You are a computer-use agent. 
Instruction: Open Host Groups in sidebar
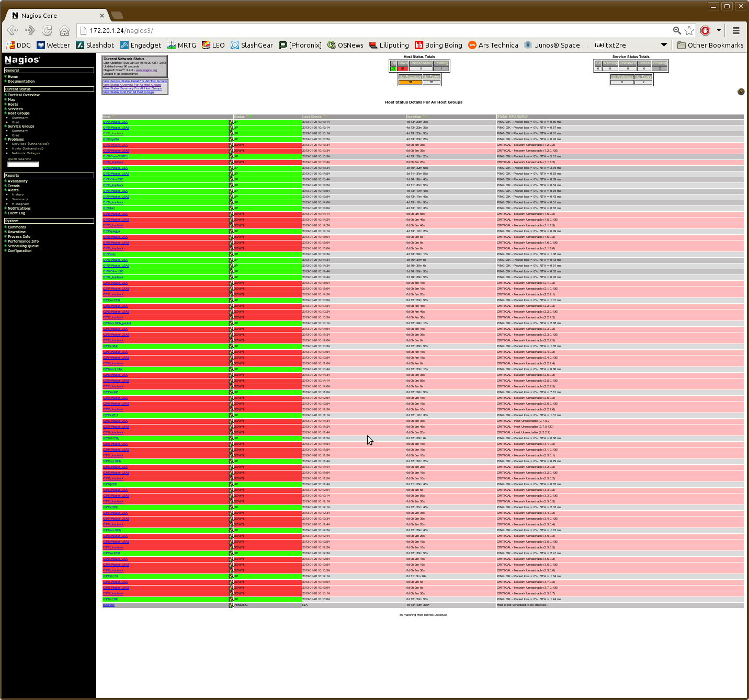(x=19, y=113)
